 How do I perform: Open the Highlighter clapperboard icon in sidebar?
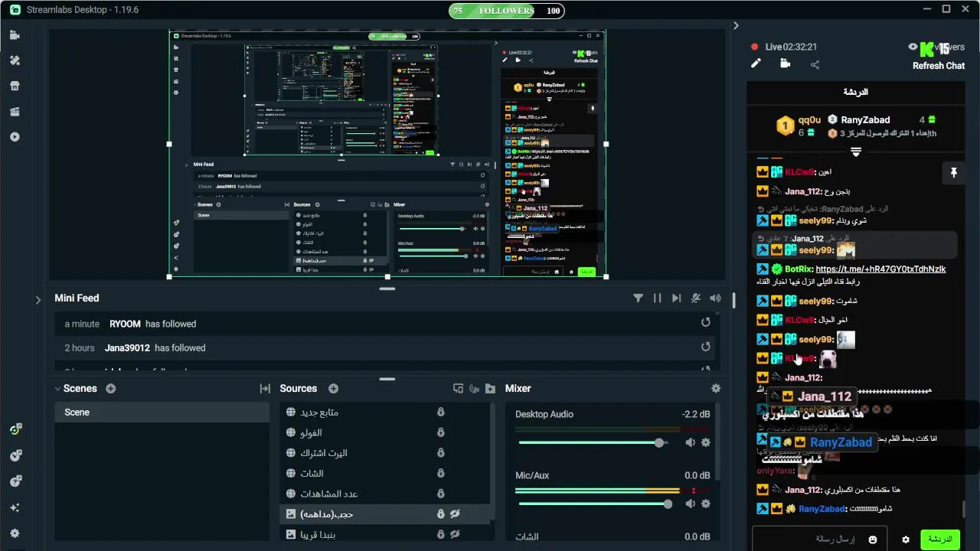[x=15, y=112]
